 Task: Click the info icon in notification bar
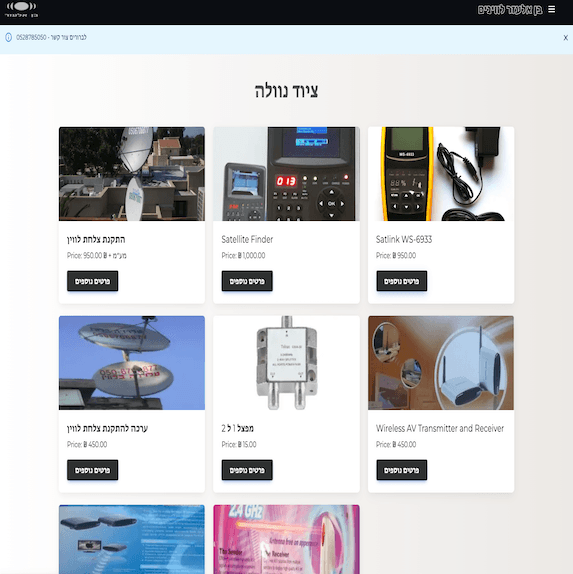tap(8, 37)
